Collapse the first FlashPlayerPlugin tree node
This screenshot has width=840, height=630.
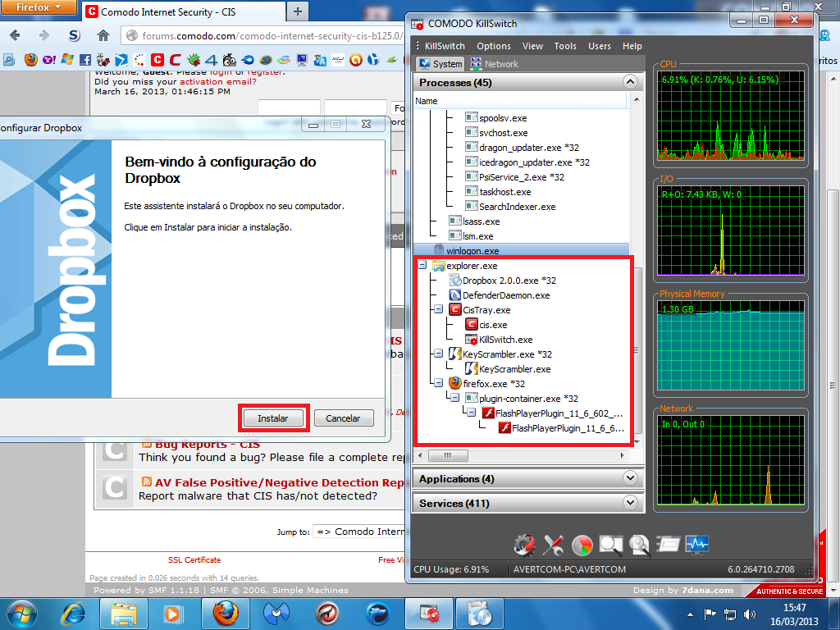(471, 413)
